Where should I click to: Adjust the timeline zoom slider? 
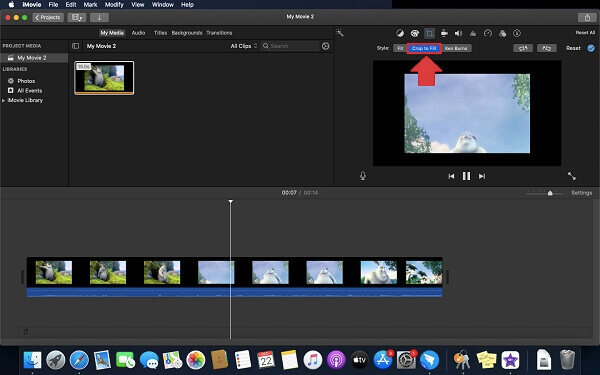[x=550, y=193]
